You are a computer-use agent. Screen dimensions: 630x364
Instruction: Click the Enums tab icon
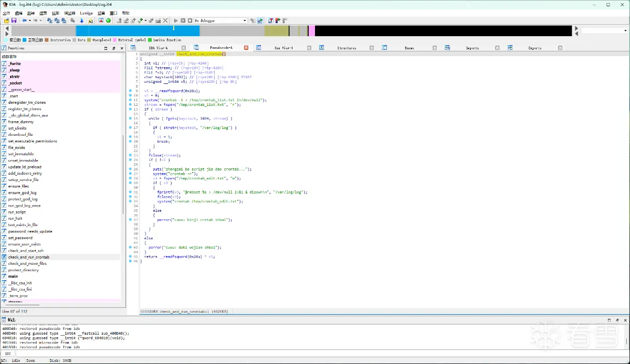[x=384, y=48]
